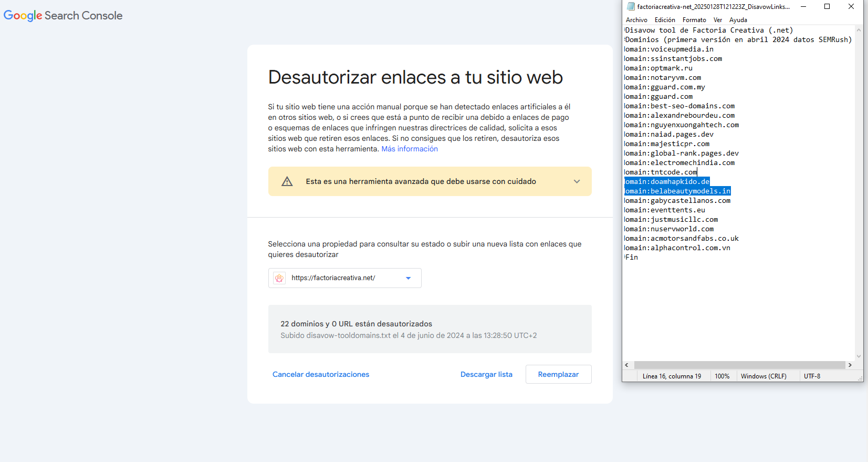
Task: Open the Formato menu in Notepad
Action: [694, 20]
